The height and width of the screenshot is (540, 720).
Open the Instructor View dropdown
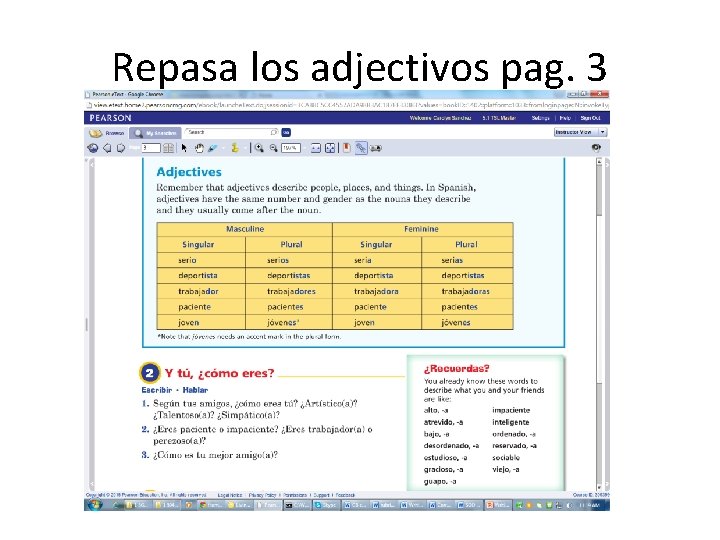pos(580,132)
